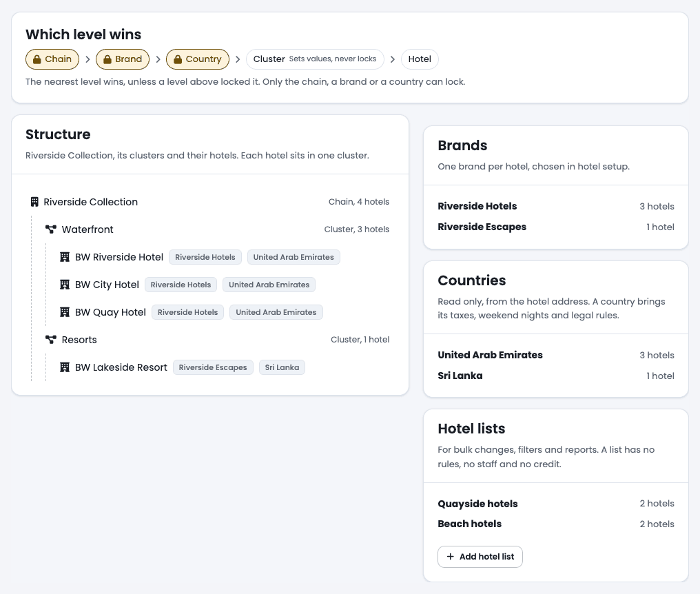Viewport: 700px width, 594px height.
Task: Click the Riverside Hotels tag on BW Riverside Hotel
Action: click(x=205, y=257)
